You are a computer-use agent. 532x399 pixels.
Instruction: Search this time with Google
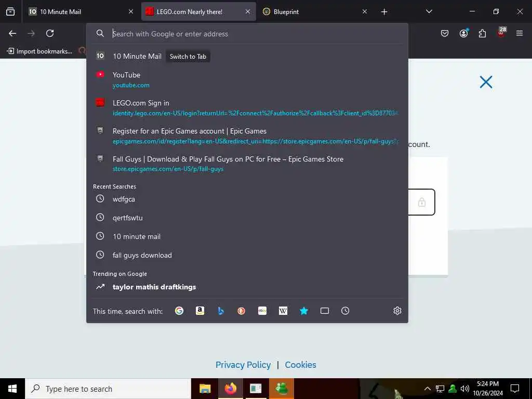[179, 311]
